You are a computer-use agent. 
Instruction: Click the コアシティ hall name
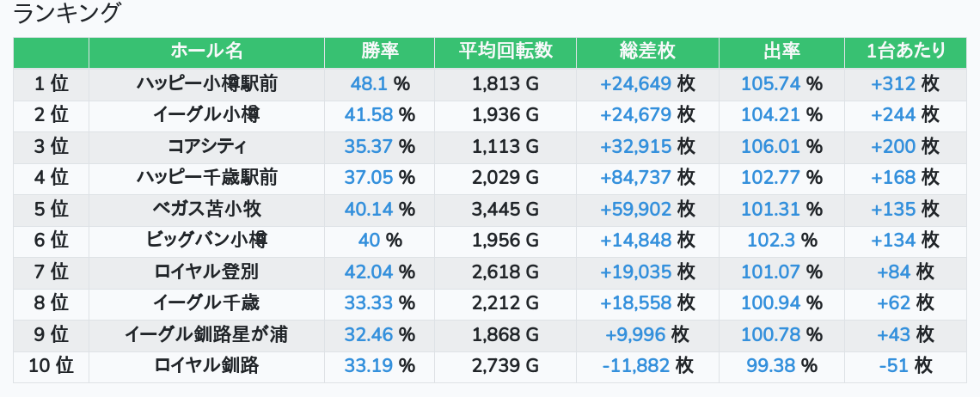tap(206, 146)
